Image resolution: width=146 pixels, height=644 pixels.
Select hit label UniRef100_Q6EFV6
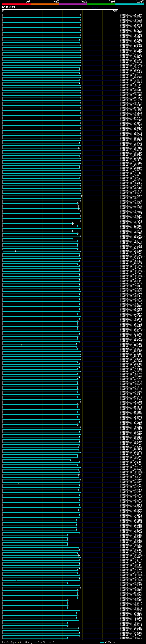coord(131,25)
